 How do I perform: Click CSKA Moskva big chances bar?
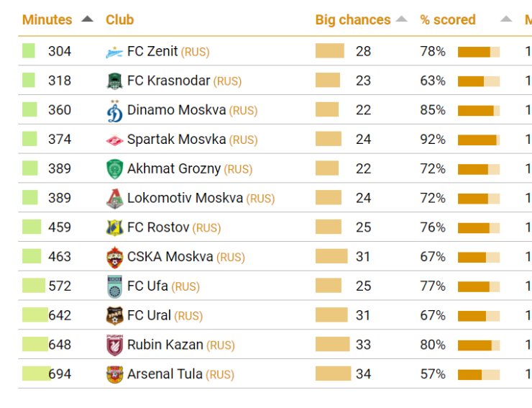click(x=331, y=256)
